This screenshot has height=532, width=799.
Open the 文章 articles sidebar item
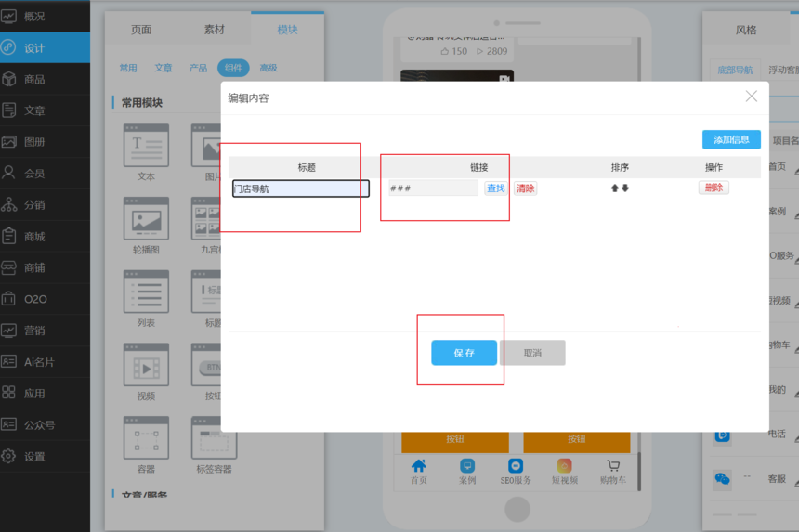[x=45, y=110]
